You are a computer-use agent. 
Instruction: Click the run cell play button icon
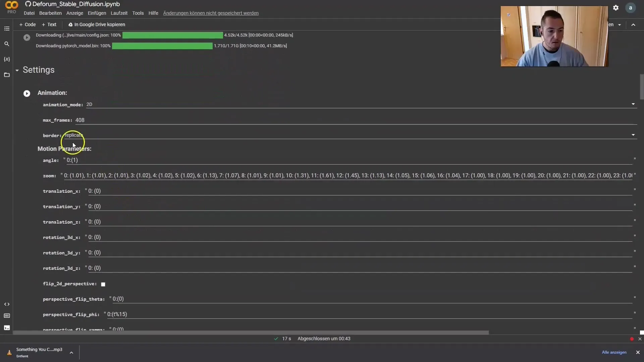click(27, 93)
